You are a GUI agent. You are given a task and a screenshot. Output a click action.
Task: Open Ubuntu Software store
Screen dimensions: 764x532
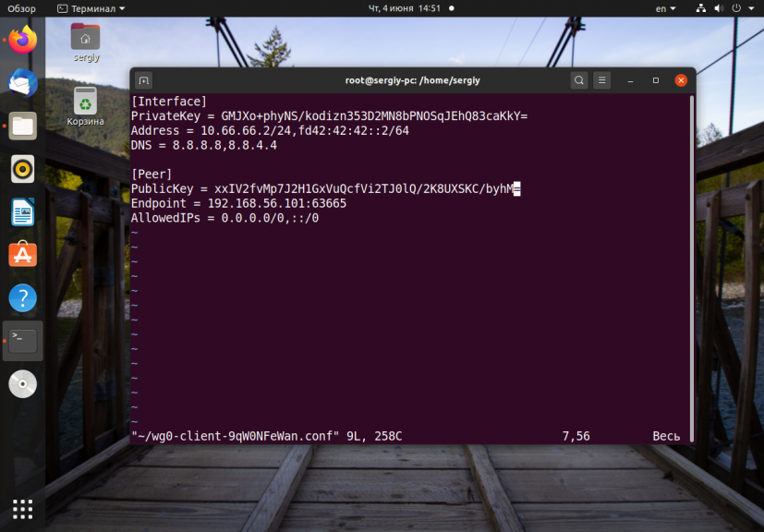(23, 255)
